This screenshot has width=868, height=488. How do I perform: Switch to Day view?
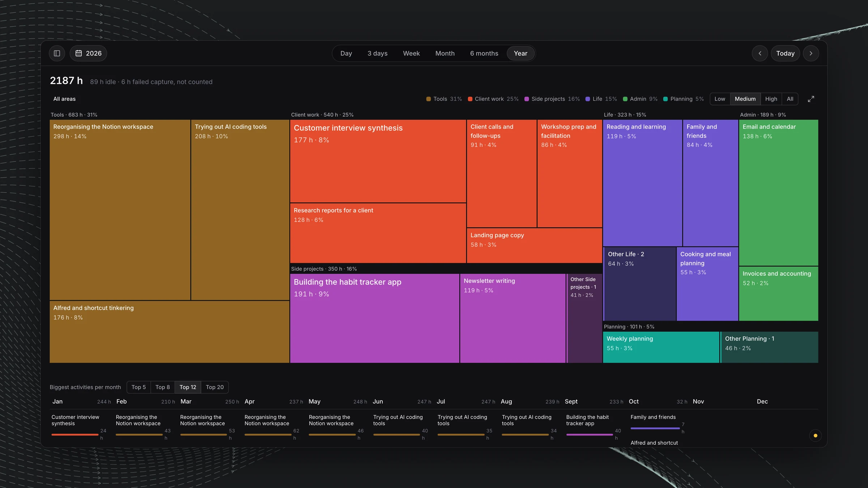point(346,53)
